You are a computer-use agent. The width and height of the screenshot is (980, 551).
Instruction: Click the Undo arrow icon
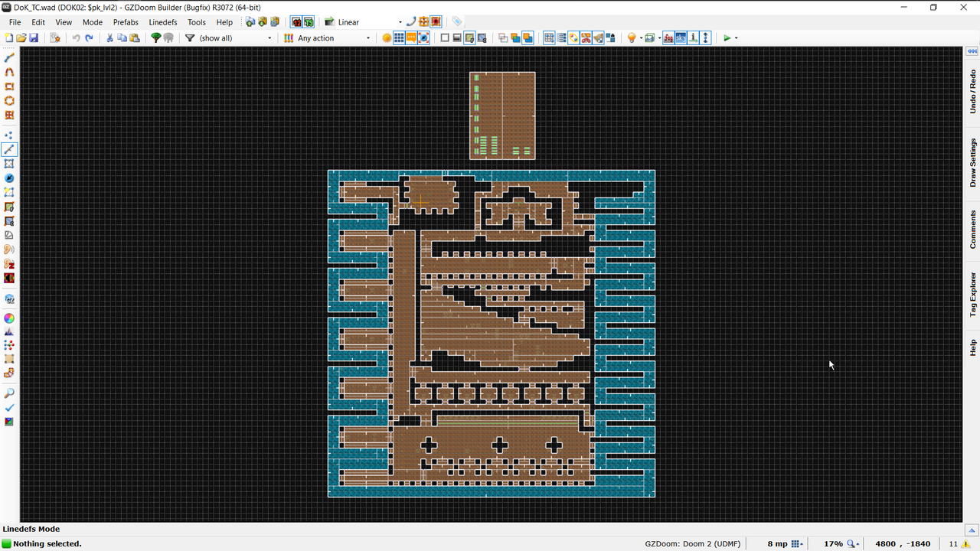(x=76, y=37)
